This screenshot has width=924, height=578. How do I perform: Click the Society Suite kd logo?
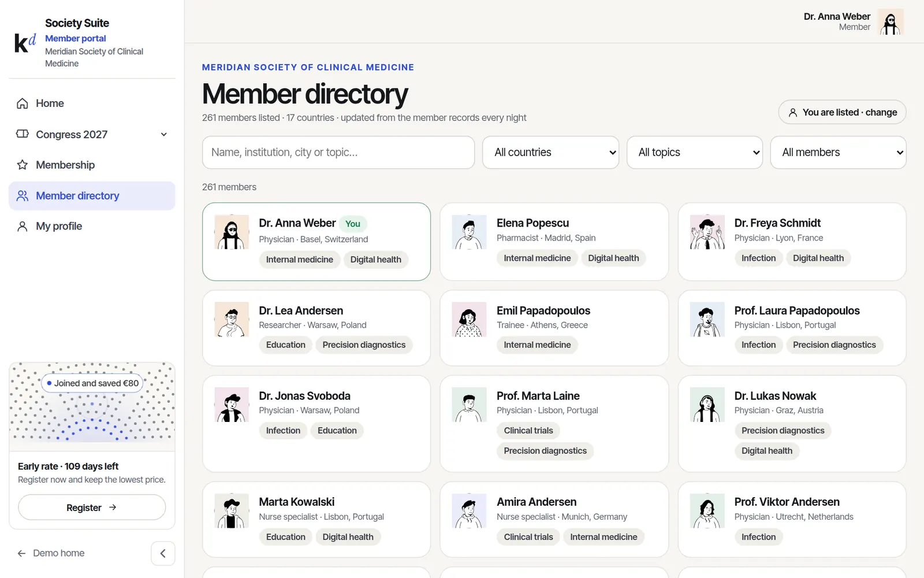25,43
